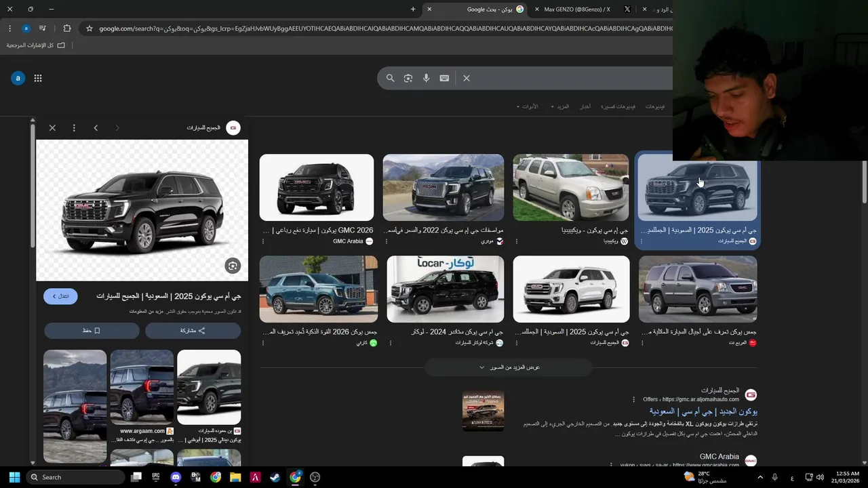The height and width of the screenshot is (488, 868).
Task: Search inside image with Lens button
Action: click(x=233, y=266)
